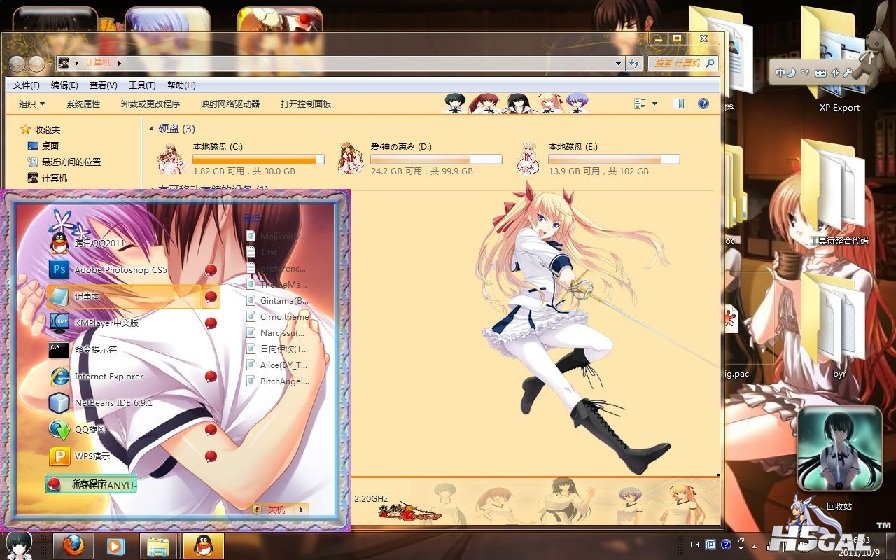Open the Edit (E) menu
Viewport: 896px width, 560px height.
tap(64, 85)
